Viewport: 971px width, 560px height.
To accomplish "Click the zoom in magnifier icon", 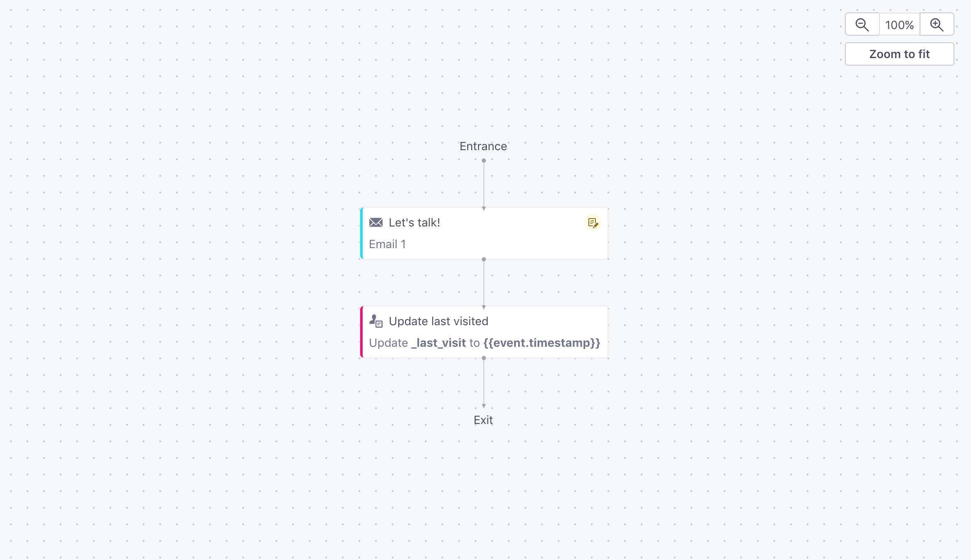I will (x=937, y=25).
